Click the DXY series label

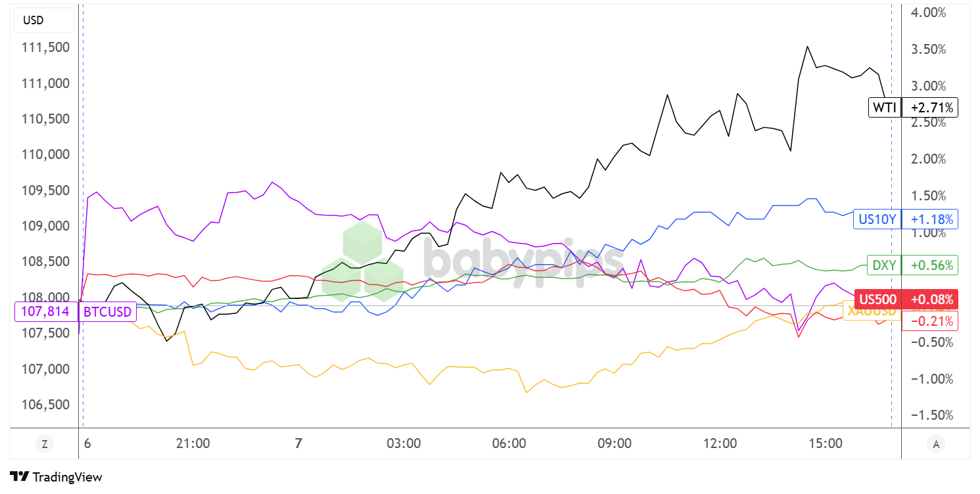[883, 265]
